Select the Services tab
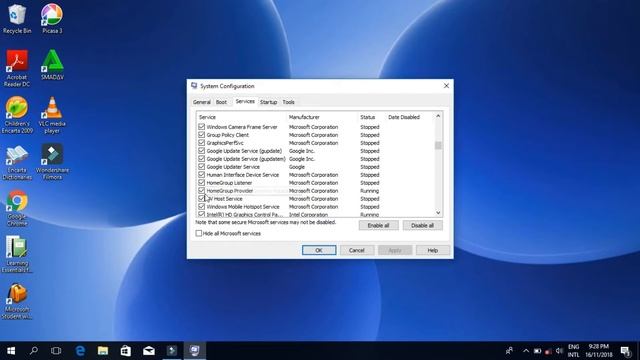Viewport: 640px width, 360px height. pos(245,101)
